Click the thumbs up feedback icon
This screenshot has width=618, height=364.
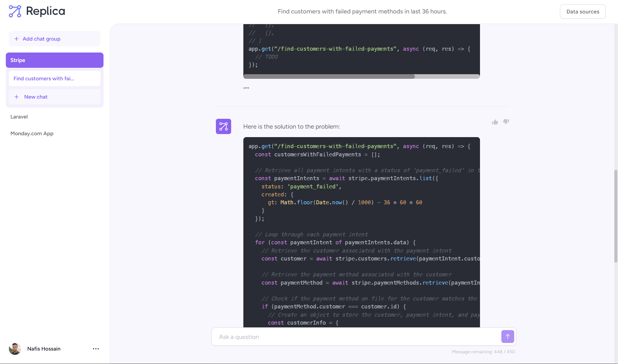coord(495,122)
